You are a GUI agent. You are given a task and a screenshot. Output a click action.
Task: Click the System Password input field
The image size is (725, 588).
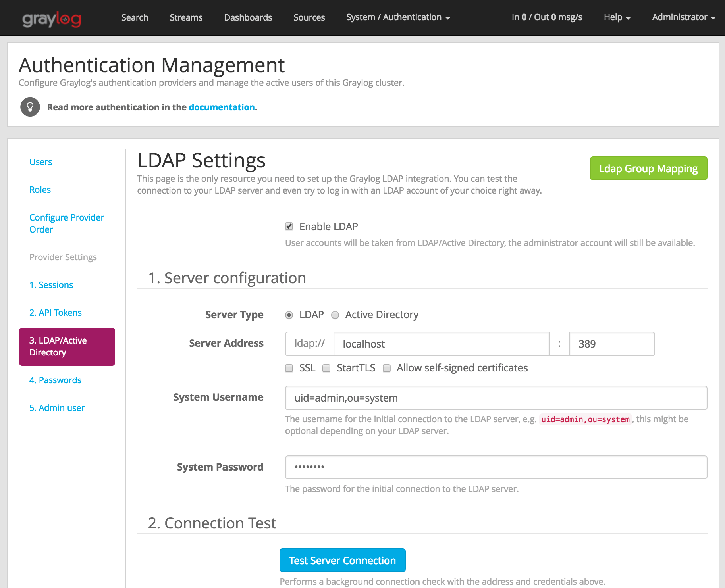[496, 467]
